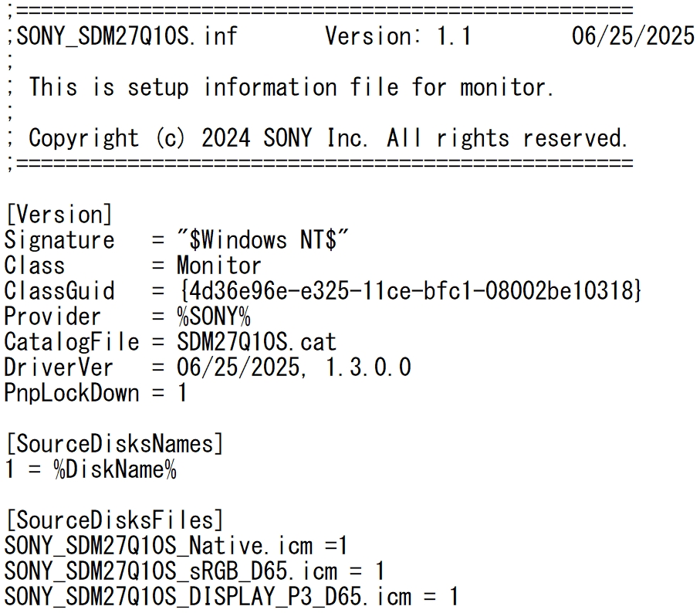Click the Copyright 2024 SONY Inc. comment line
The width and height of the screenshot is (700, 613).
pyautogui.click(x=328, y=138)
